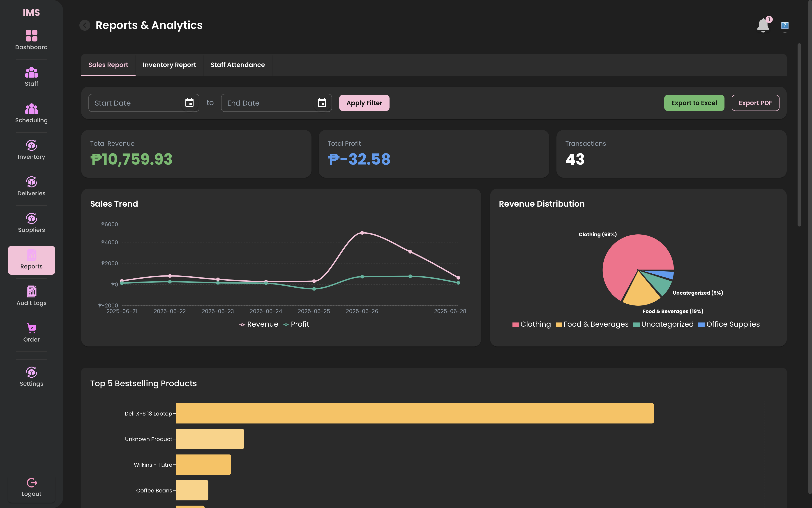
Task: Click the Clothing (69%) label
Action: [598, 235]
